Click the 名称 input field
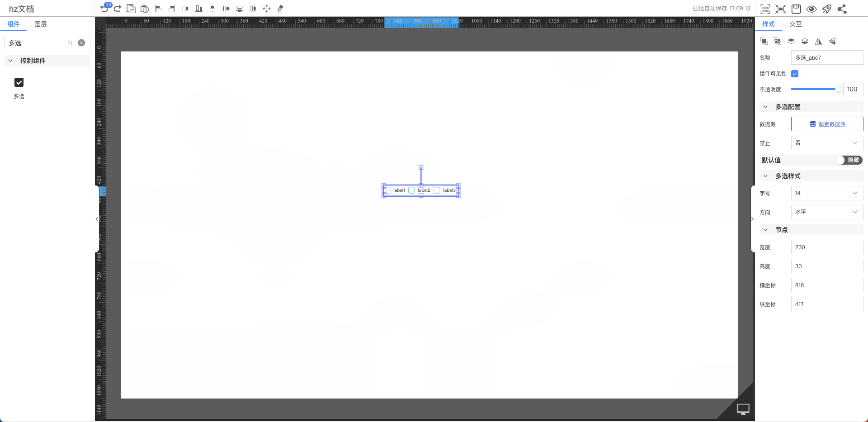868x422 pixels. click(827, 57)
